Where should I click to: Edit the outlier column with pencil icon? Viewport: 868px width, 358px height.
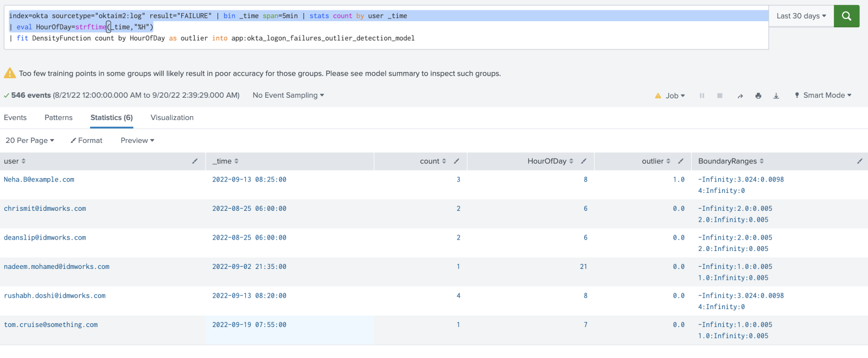pos(681,161)
